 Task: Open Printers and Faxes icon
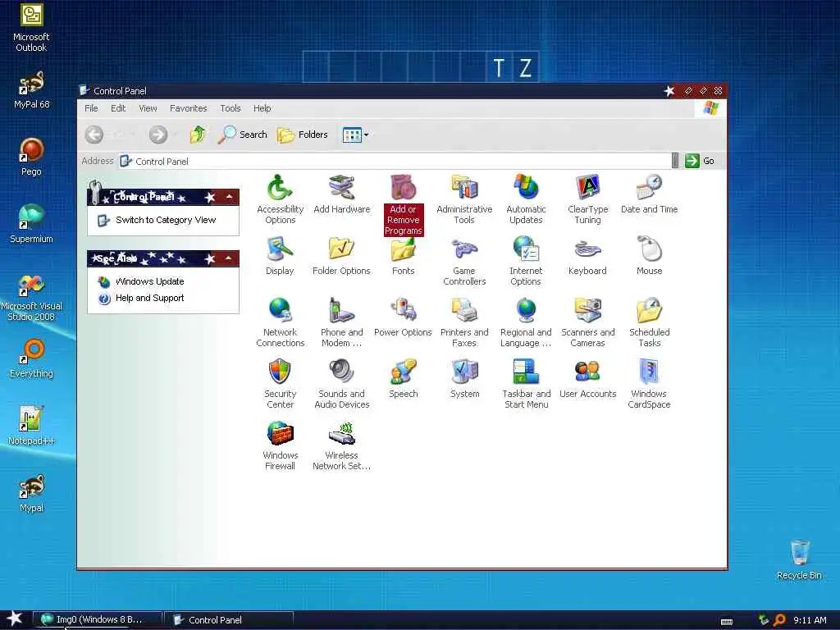tap(464, 322)
